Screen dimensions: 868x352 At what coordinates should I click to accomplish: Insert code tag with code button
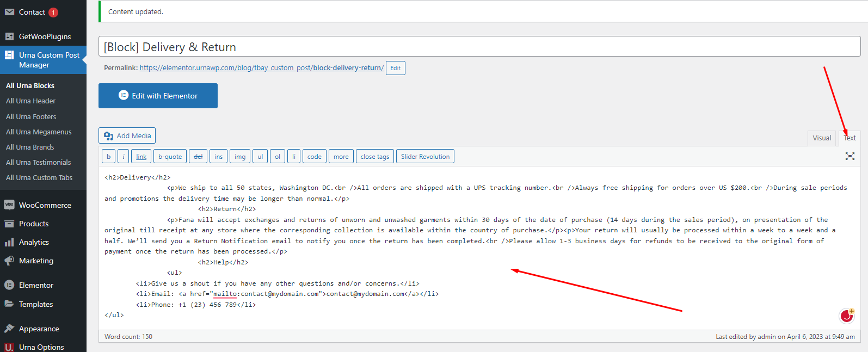tap(315, 157)
